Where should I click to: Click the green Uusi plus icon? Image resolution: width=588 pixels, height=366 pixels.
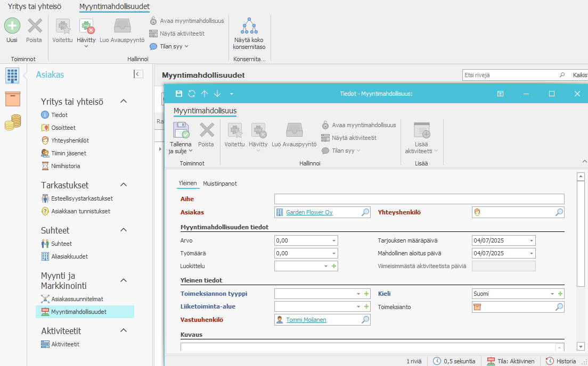tap(12, 26)
